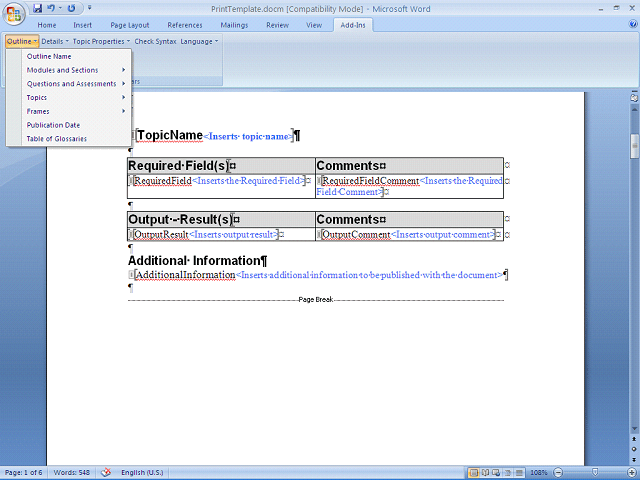Expand the Modules and Sections submenu

coord(76,70)
